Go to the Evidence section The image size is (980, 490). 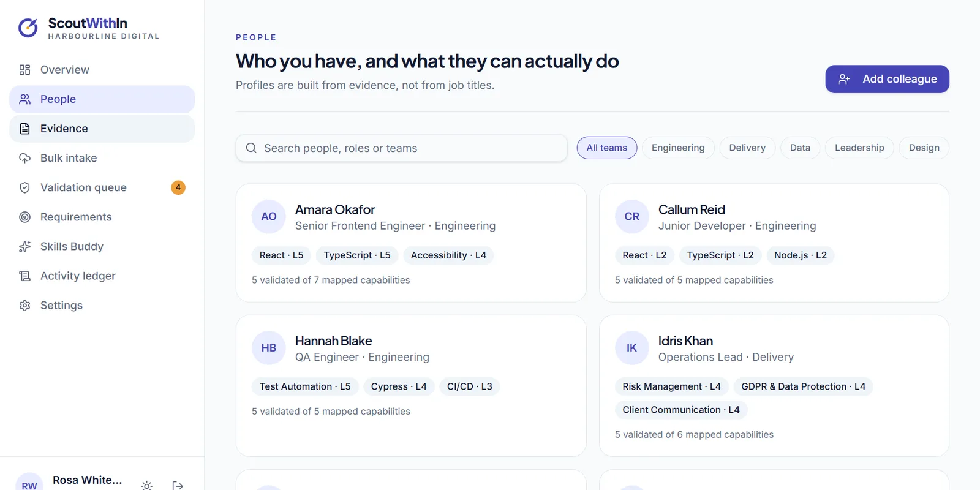[102, 129]
